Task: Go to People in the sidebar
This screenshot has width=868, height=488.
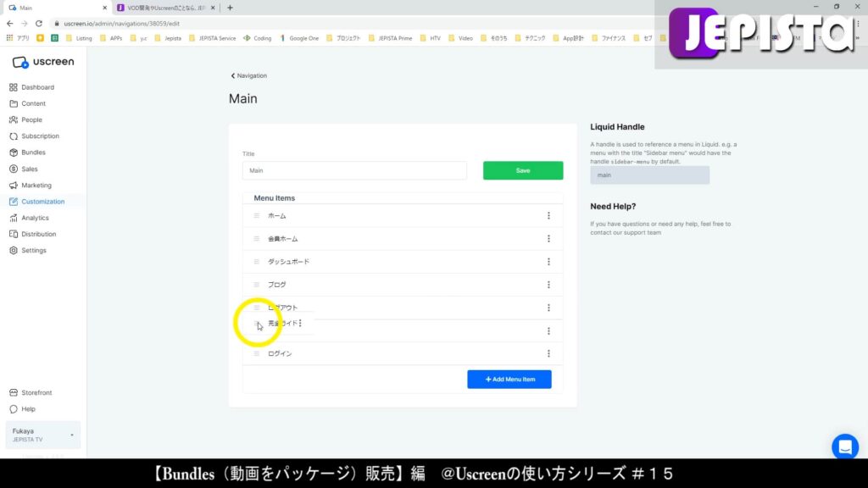Action: point(25,119)
